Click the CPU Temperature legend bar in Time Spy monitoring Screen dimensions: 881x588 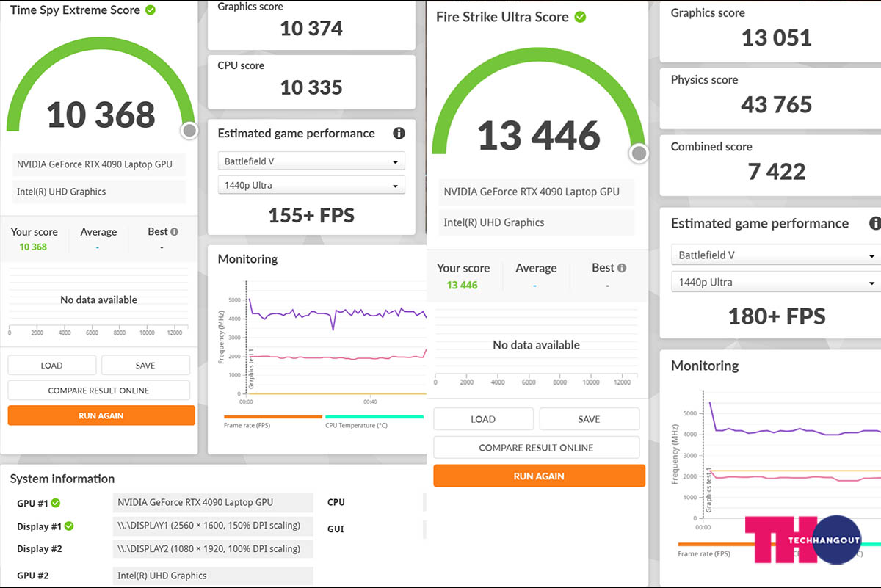[x=374, y=416]
